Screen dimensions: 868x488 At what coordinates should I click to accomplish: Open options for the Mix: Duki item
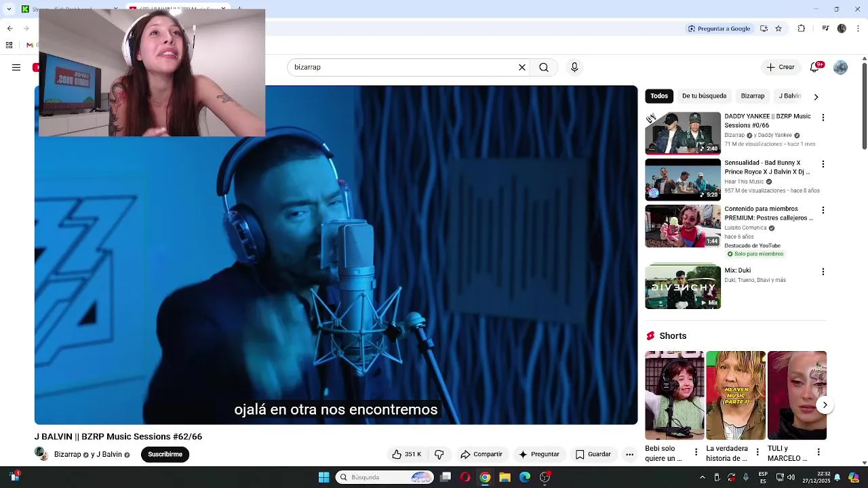coord(823,272)
